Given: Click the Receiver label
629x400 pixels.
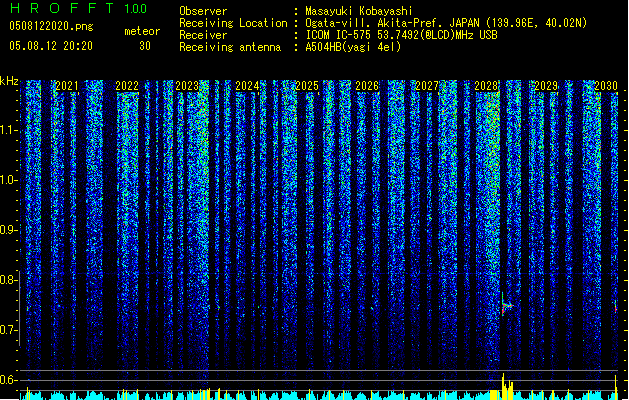Looking at the screenshot, I should [x=203, y=35].
